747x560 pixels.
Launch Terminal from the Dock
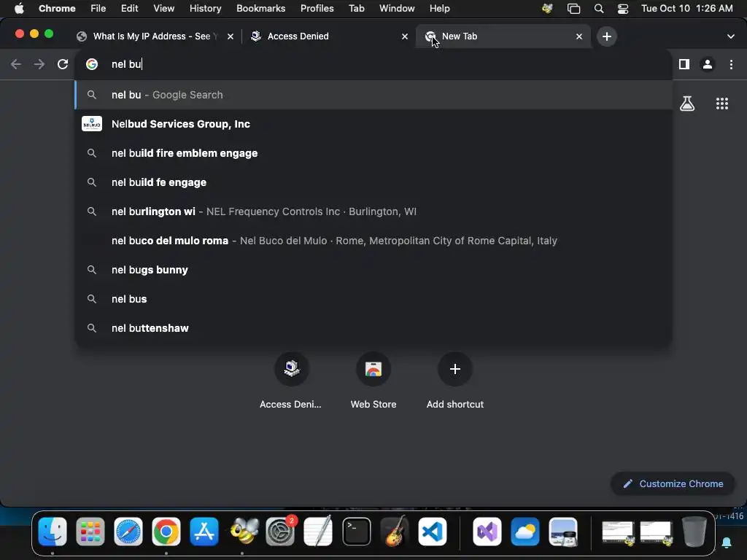[x=356, y=531]
